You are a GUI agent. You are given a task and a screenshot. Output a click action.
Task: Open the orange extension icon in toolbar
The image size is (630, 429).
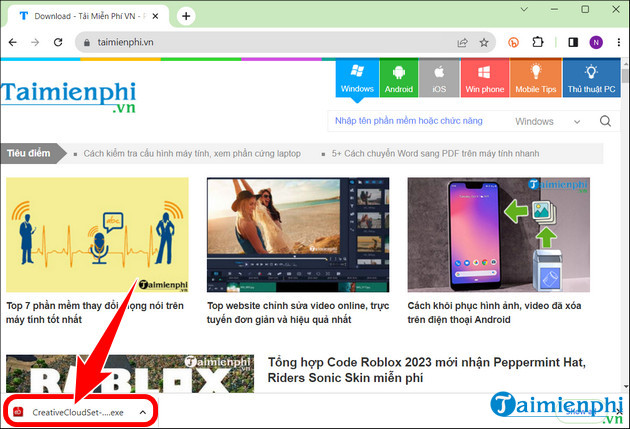tap(513, 42)
